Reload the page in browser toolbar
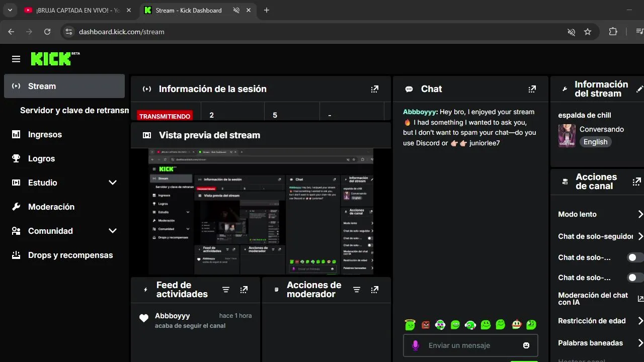Viewport: 644px width, 362px height. (47, 32)
